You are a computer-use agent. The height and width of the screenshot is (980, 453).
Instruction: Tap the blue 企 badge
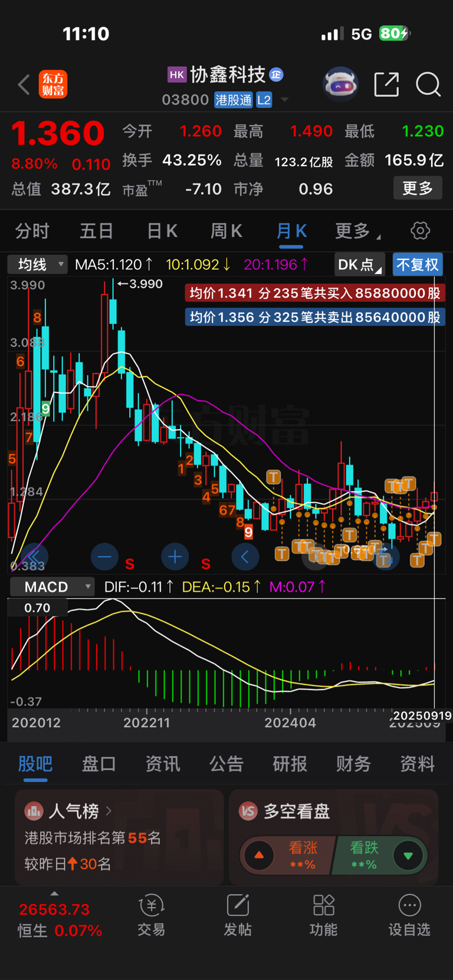(276, 75)
